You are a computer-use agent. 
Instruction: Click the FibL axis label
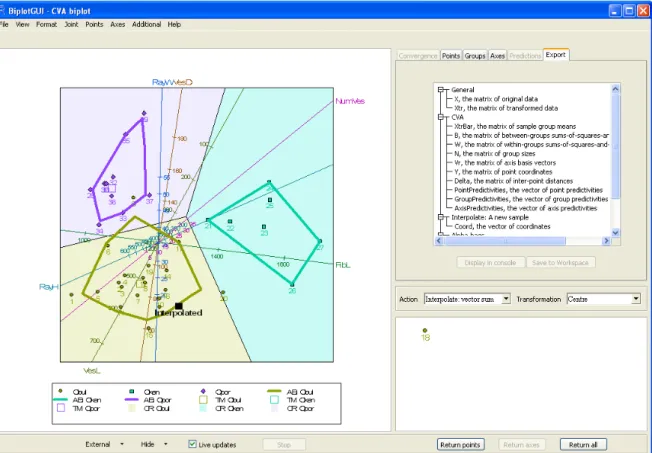343,265
